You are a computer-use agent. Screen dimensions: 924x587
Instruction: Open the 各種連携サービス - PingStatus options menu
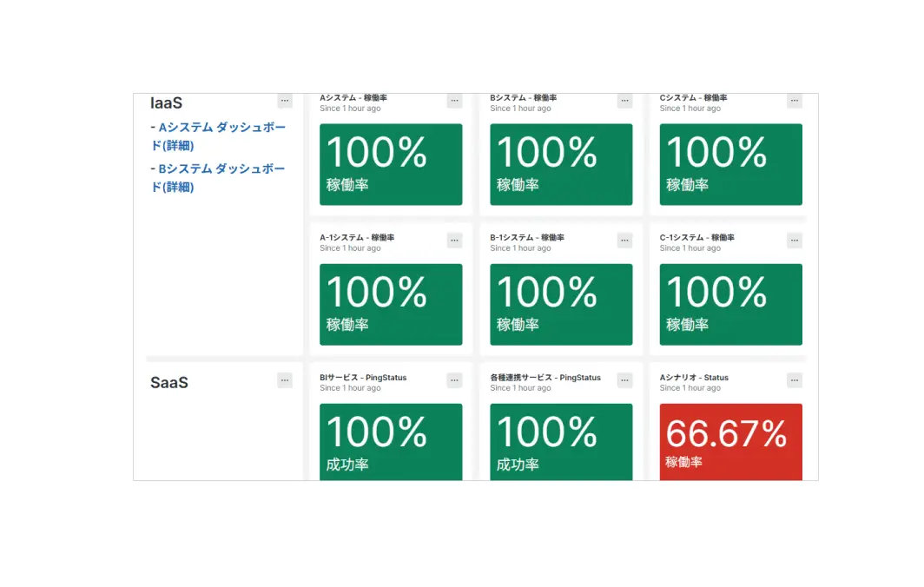624,380
